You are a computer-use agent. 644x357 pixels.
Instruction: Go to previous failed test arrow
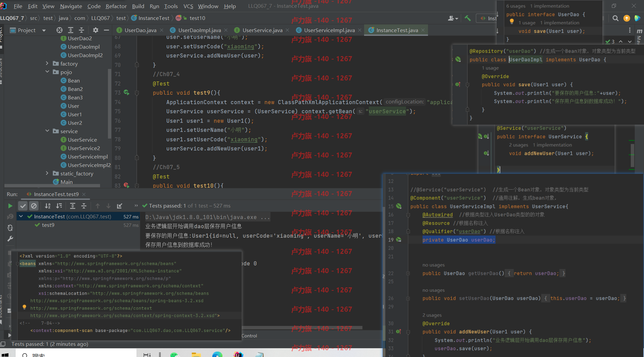click(98, 206)
